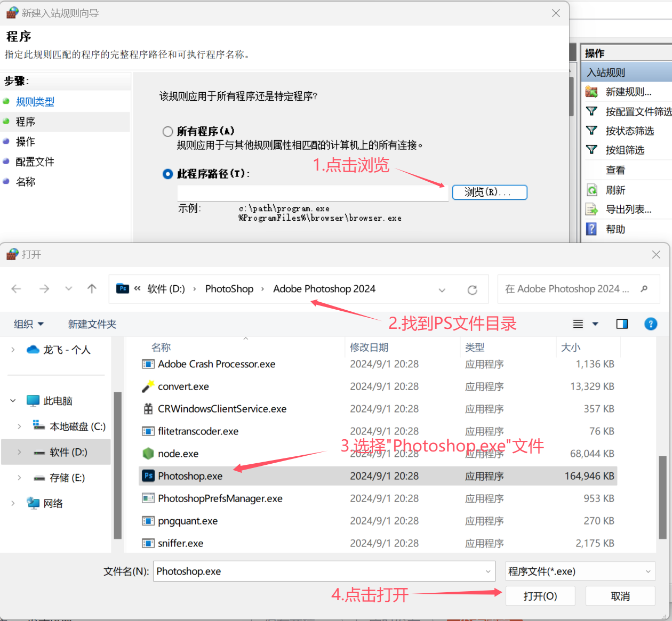Click the help icon in Actions pane
Image resolution: width=672 pixels, height=621 pixels.
(x=591, y=229)
